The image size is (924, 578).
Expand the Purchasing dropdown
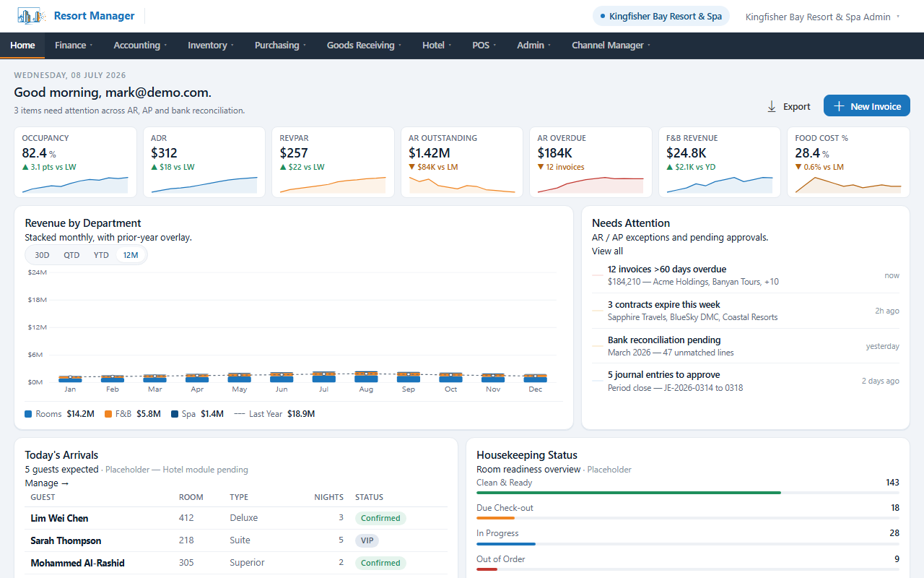(280, 45)
